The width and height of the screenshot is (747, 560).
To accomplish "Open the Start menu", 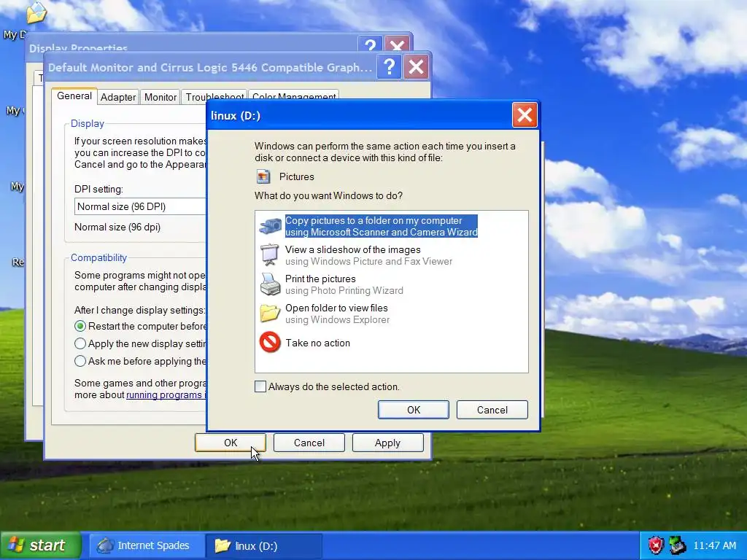I will (x=40, y=545).
